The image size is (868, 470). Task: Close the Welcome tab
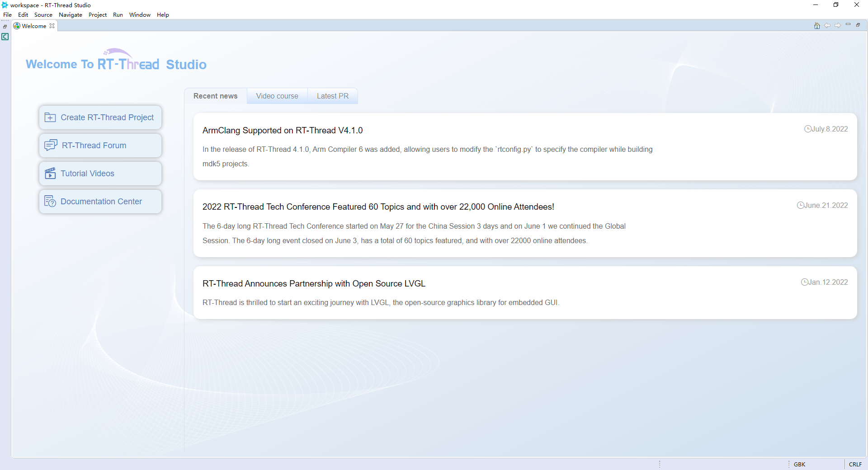click(52, 26)
